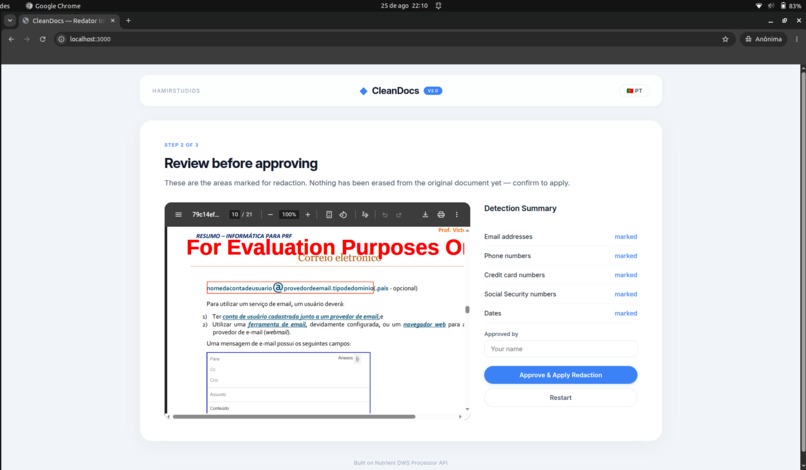The image size is (806, 470).
Task: Click the undo icon in PDF toolbar
Action: coord(384,214)
